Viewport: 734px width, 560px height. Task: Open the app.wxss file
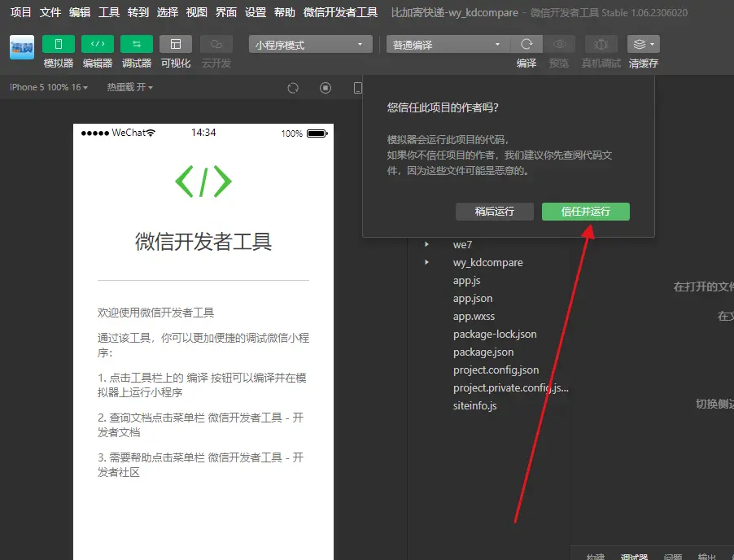(x=474, y=316)
